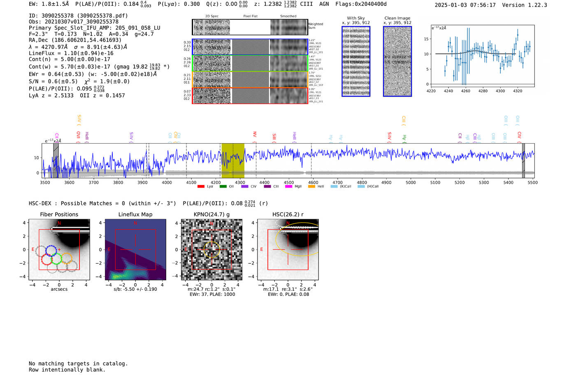The width and height of the screenshot is (576, 392).
Task: Click the 'Cont(w) = 5.70(±0.03)e-17' line
Action: (x=99, y=66)
